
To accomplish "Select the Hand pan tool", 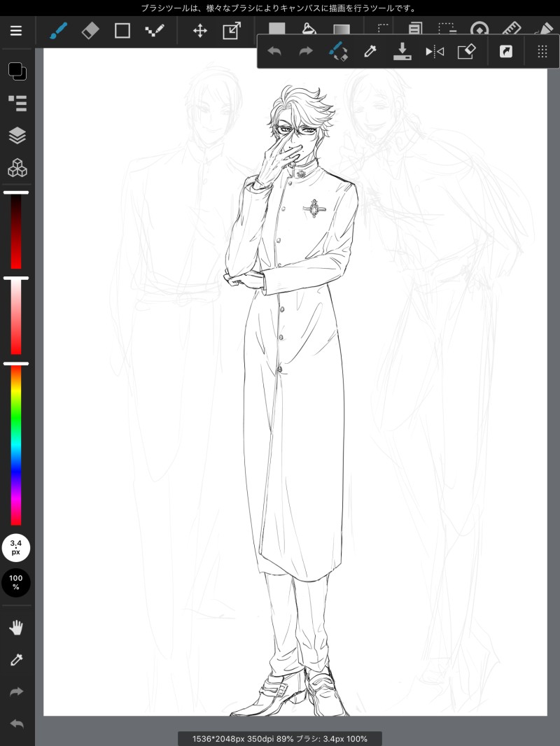I will (x=16, y=628).
